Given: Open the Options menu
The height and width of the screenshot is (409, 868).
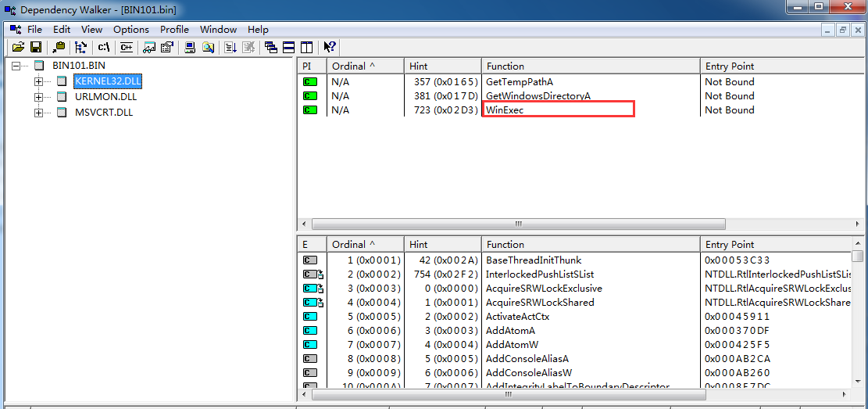Looking at the screenshot, I should click(131, 30).
